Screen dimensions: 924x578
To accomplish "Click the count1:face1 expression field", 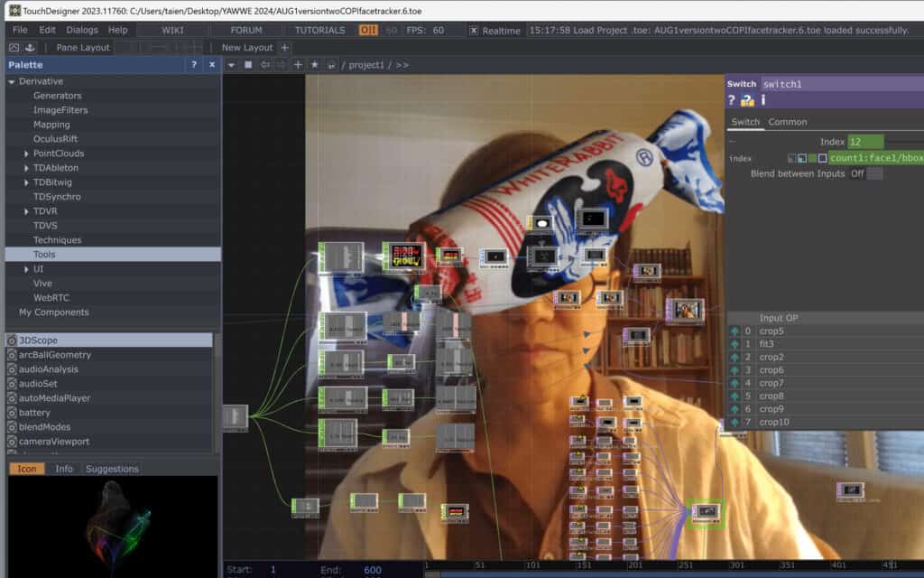I will click(876, 158).
